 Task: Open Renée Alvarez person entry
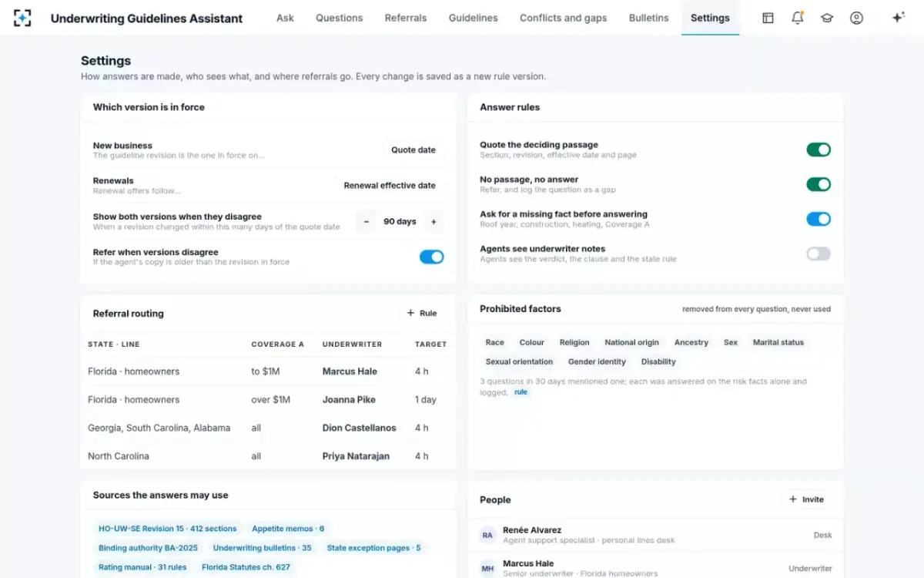pos(655,535)
